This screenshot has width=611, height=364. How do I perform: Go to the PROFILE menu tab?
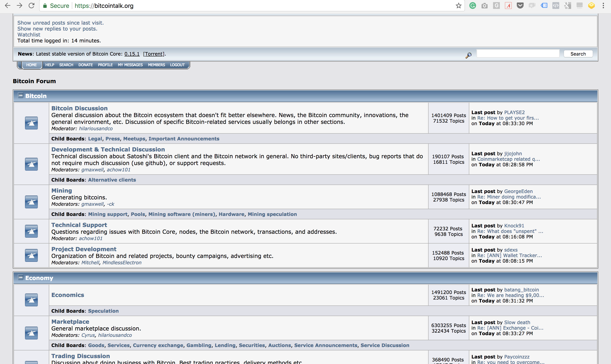(105, 65)
